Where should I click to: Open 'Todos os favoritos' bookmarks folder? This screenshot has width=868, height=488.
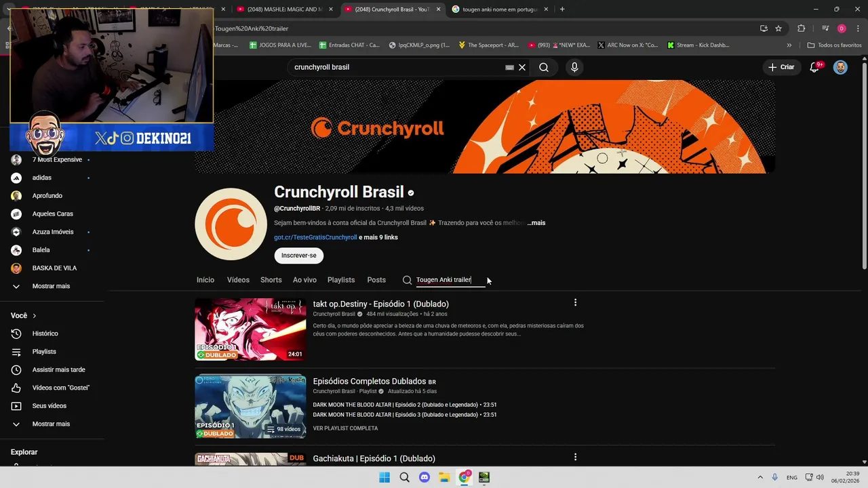tap(835, 45)
